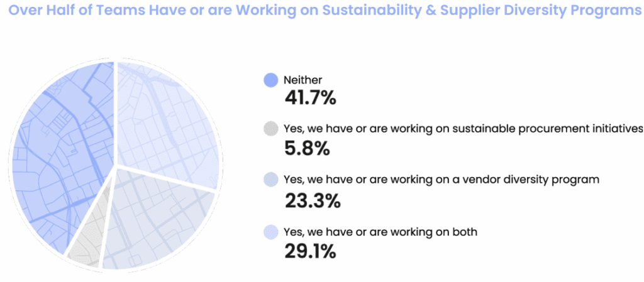Image resolution: width=644 pixels, height=282 pixels.
Task: Click the "Neither" legend label
Action: click(x=303, y=80)
